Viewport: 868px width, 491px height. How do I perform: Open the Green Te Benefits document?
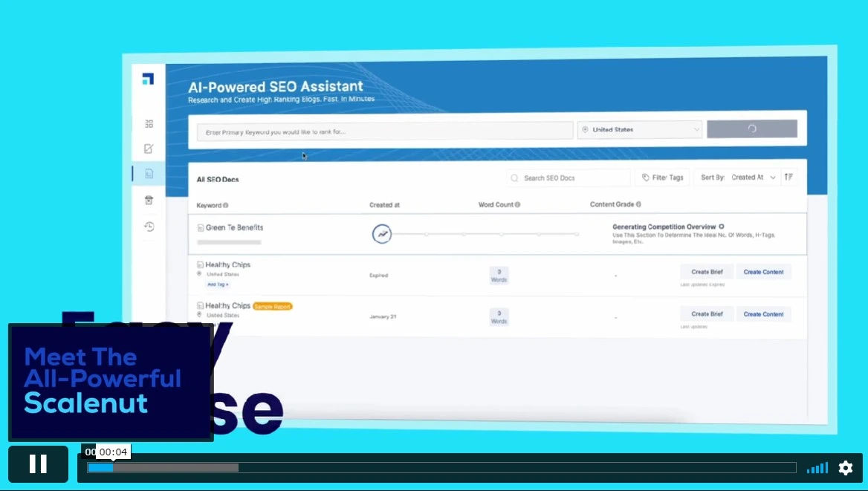(x=234, y=227)
